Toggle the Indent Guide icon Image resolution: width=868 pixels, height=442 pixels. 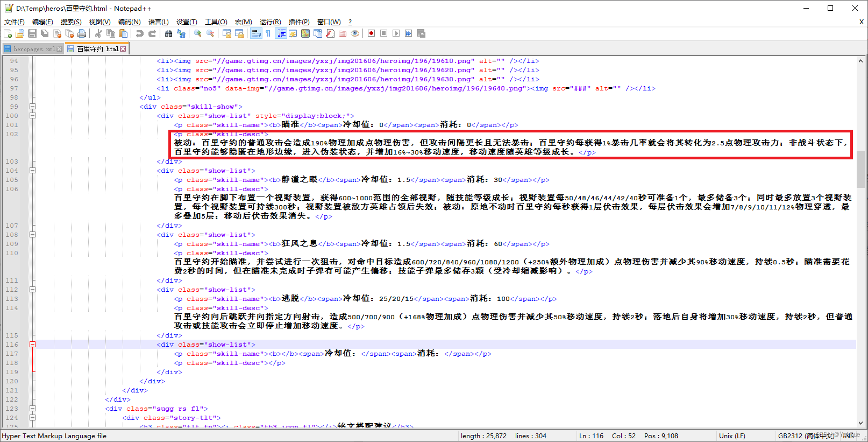(281, 33)
